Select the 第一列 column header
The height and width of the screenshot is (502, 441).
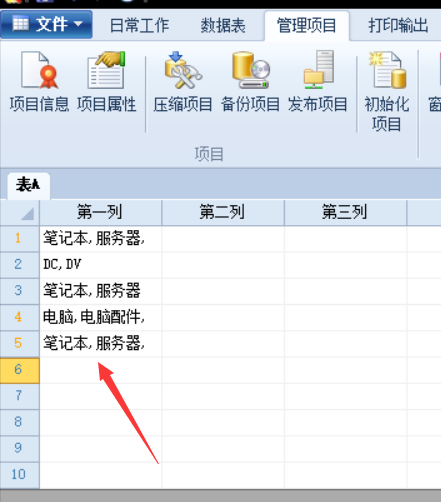coord(101,213)
